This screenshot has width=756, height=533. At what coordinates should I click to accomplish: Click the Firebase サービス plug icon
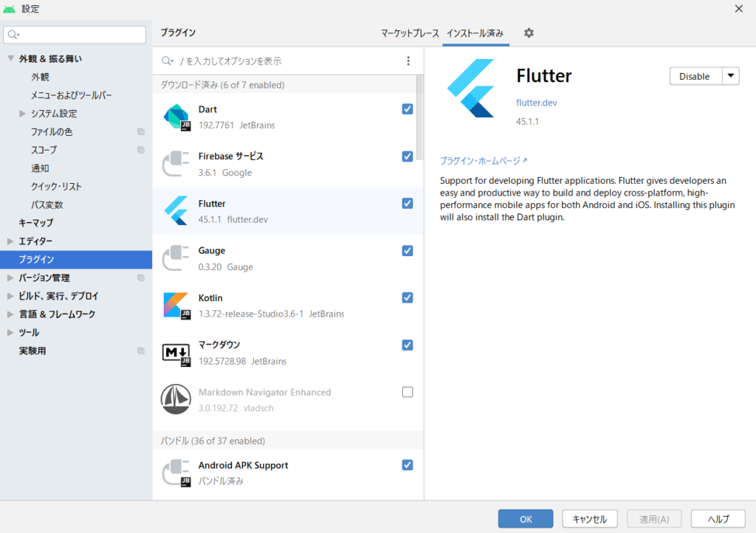point(176,164)
